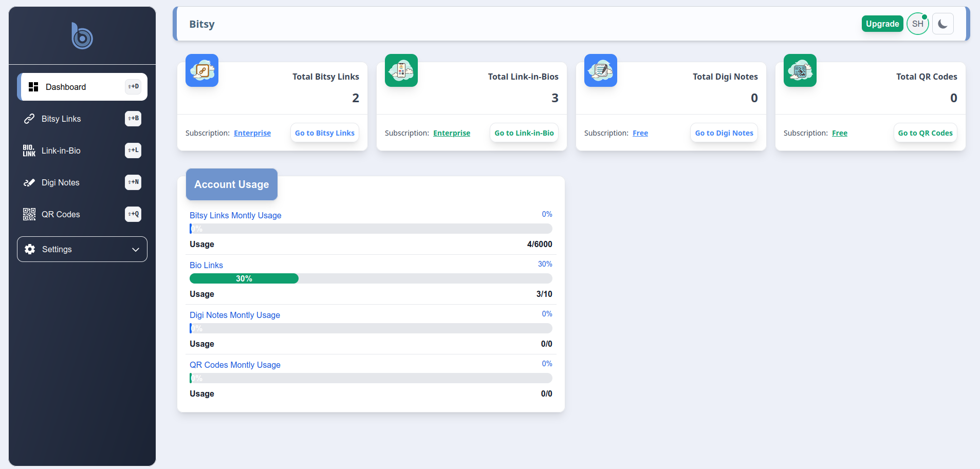Click the Total Digi Notes card icon
The width and height of the screenshot is (980, 469).
(x=601, y=70)
